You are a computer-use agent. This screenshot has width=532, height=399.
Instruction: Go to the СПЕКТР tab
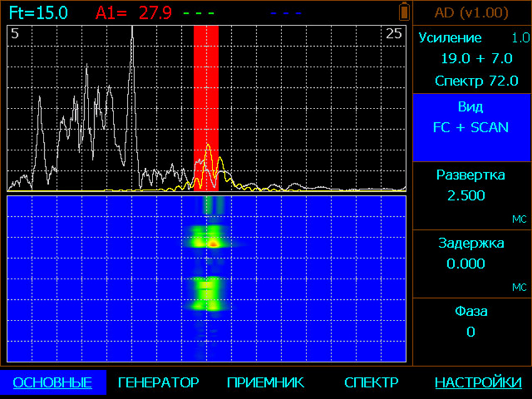pyautogui.click(x=371, y=382)
